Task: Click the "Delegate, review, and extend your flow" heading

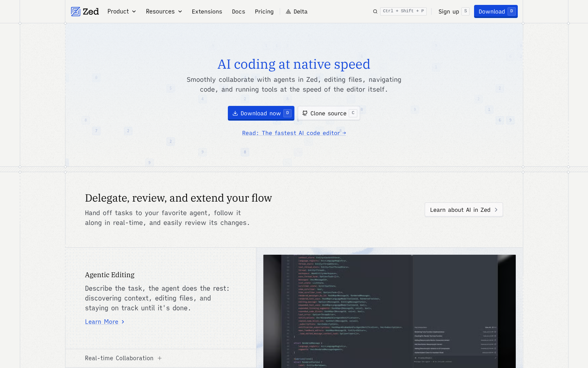Action: pyautogui.click(x=178, y=198)
